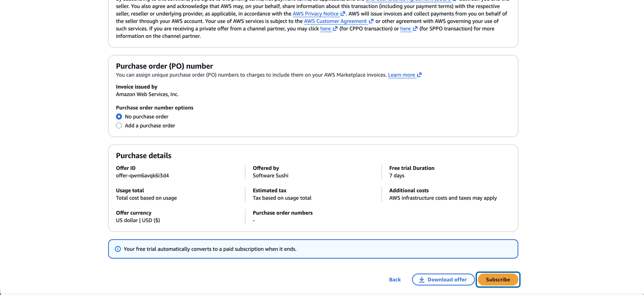Click the external link icon after AWS Customer Agreement
Screen dimensions: 644x295
pos(371,21)
